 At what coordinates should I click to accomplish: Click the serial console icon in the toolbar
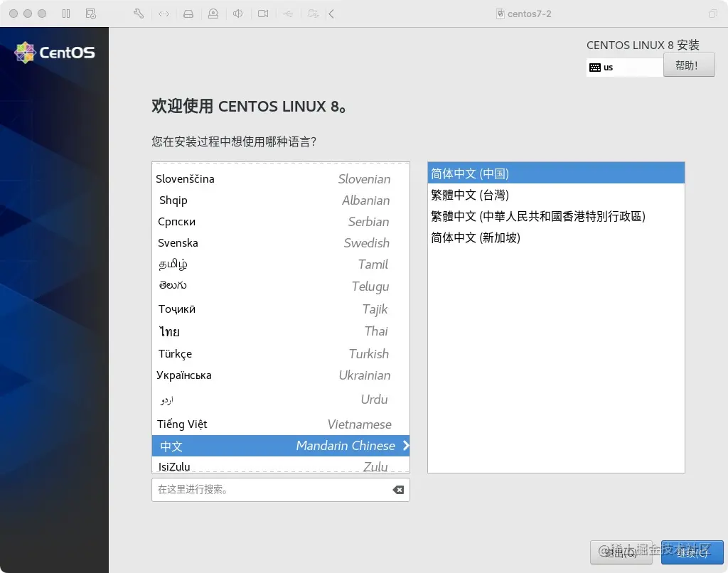164,13
